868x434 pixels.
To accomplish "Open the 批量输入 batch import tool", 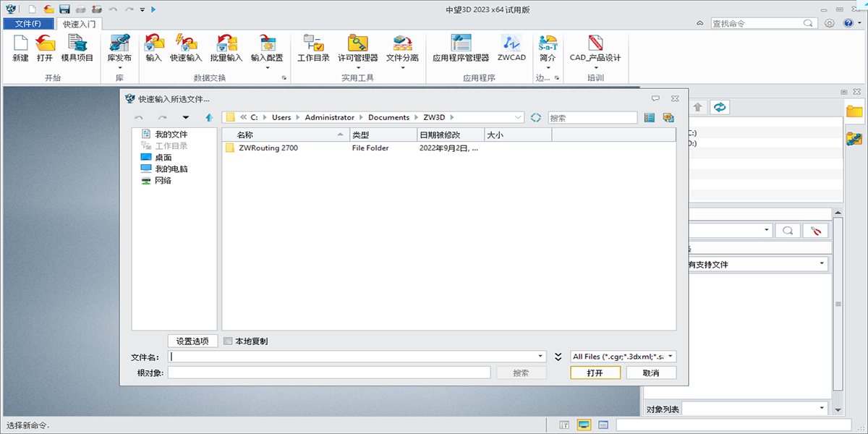I will point(226,45).
